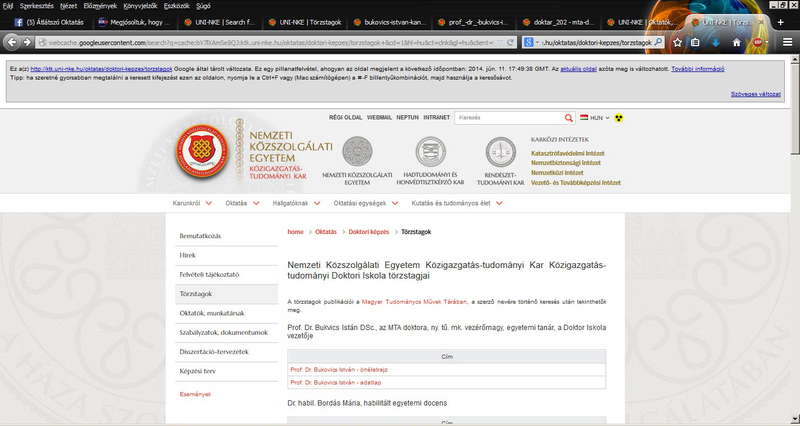
Task: Select Disszertáció-tervezetek in the sidebar
Action: coord(227,352)
